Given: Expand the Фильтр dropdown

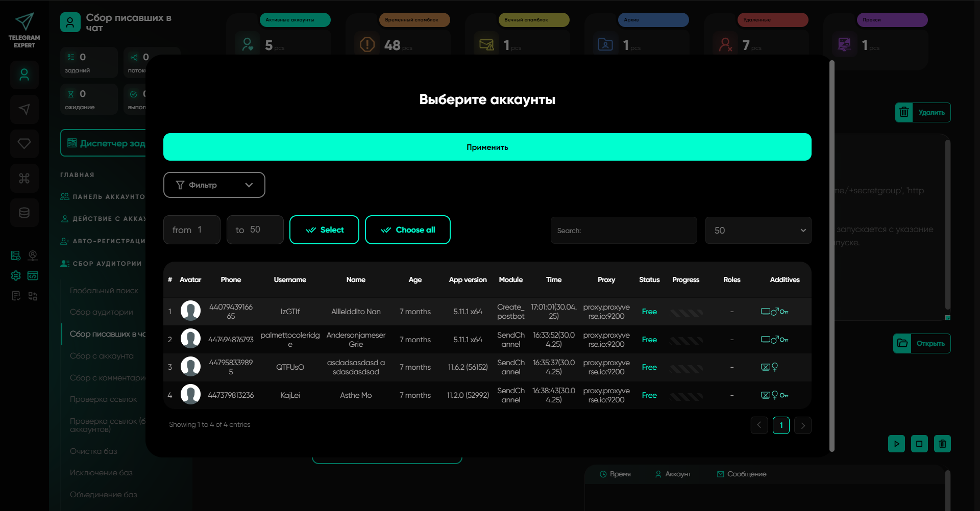Looking at the screenshot, I should [214, 185].
